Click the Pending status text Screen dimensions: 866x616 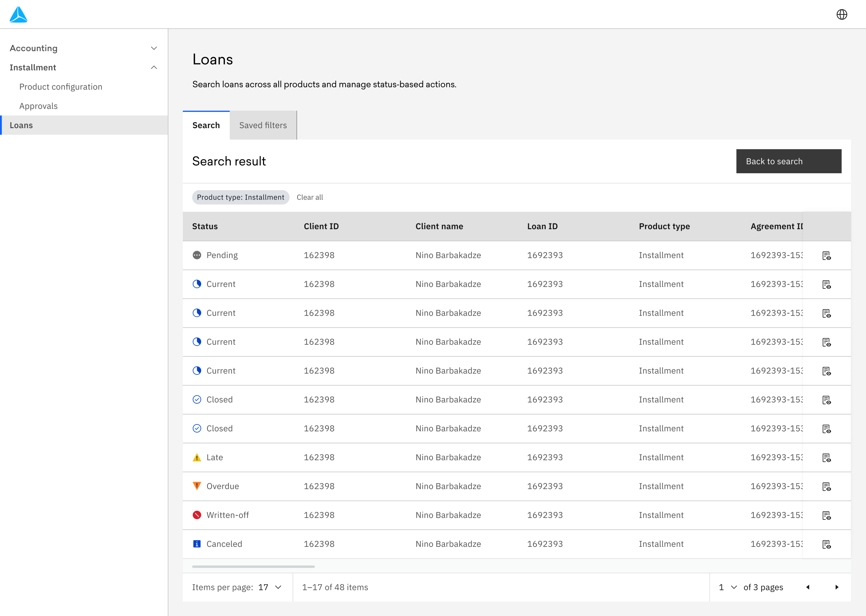222,255
